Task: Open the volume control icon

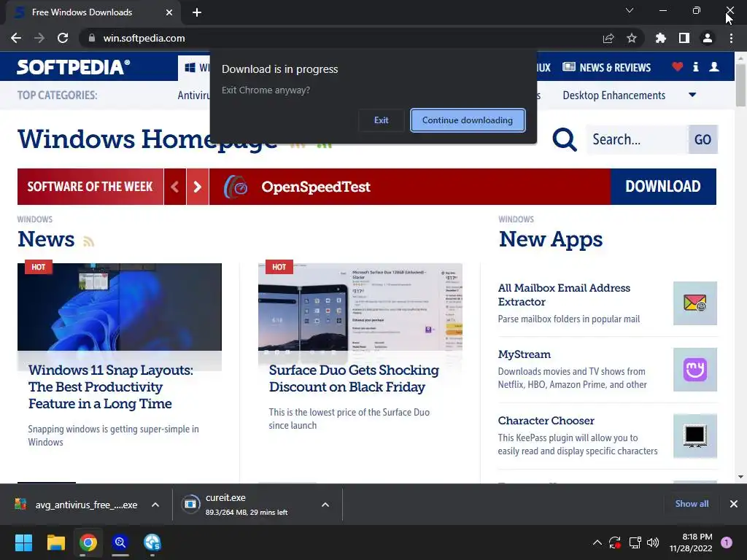Action: point(653,542)
